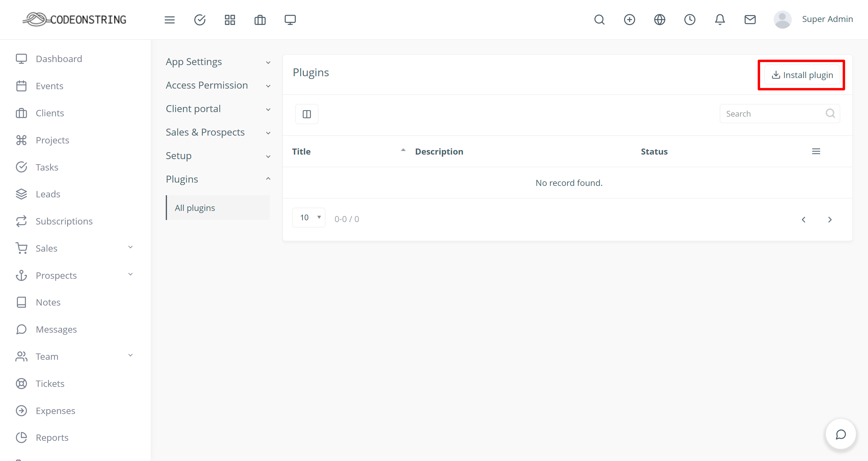Toggle the hamburger sidebar menu
This screenshot has width=868, height=461.
pyautogui.click(x=169, y=20)
